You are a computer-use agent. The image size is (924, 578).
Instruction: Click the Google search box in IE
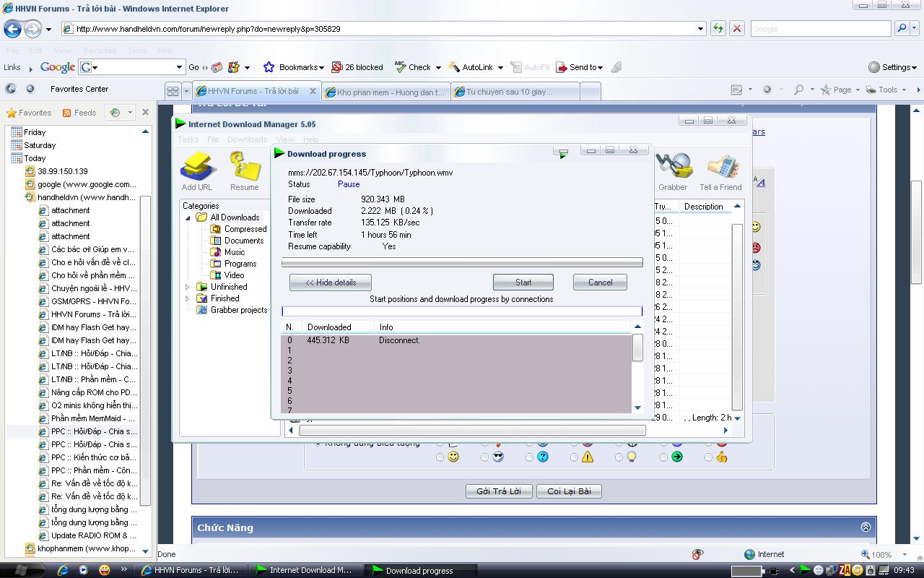point(820,29)
